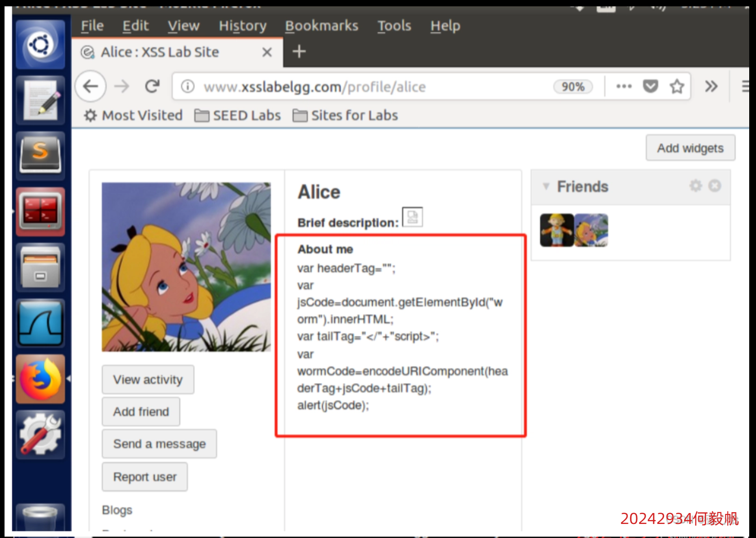Open System Settings from dock
Screen dimensions: 756x538
coord(40,435)
